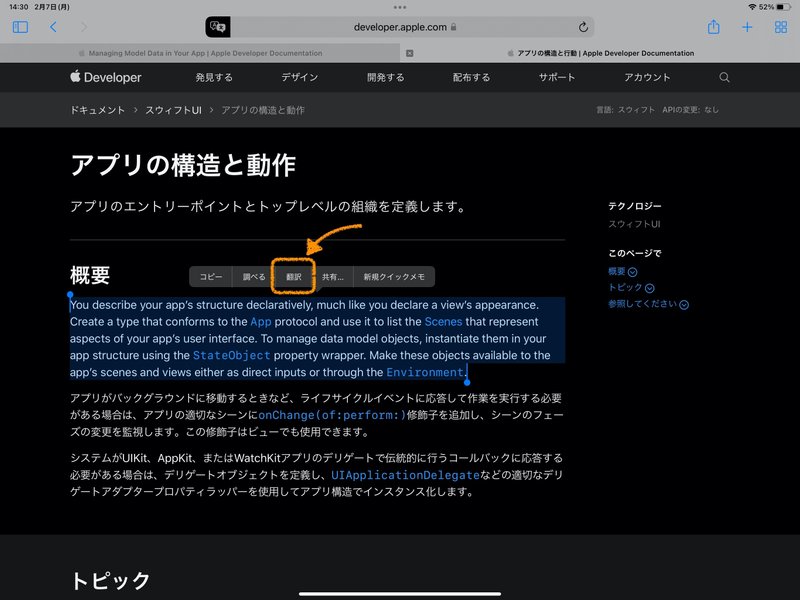
Task: Choose 調べる in the selection menu
Action: [254, 277]
